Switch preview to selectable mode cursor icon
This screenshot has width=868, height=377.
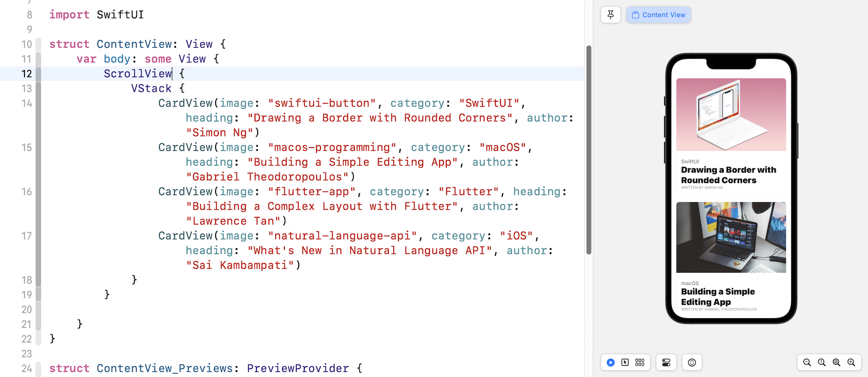[625, 363]
